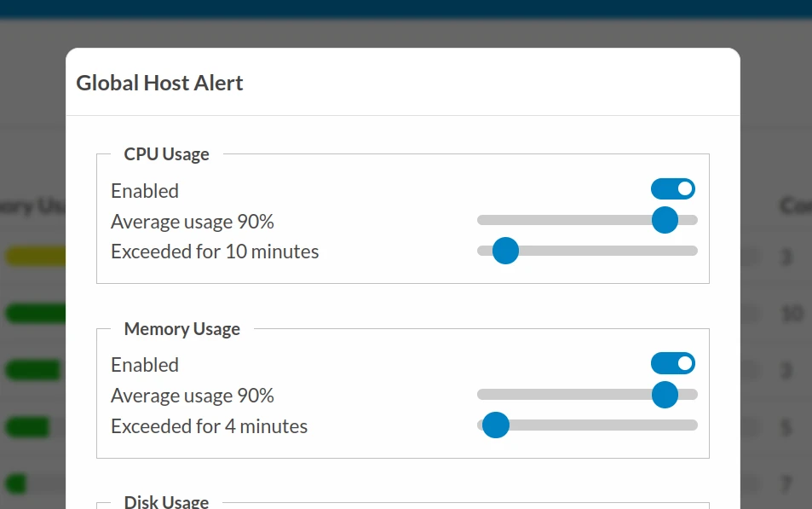This screenshot has width=812, height=509.
Task: Click the yellow usage bar behind the dialog
Action: click(35, 256)
